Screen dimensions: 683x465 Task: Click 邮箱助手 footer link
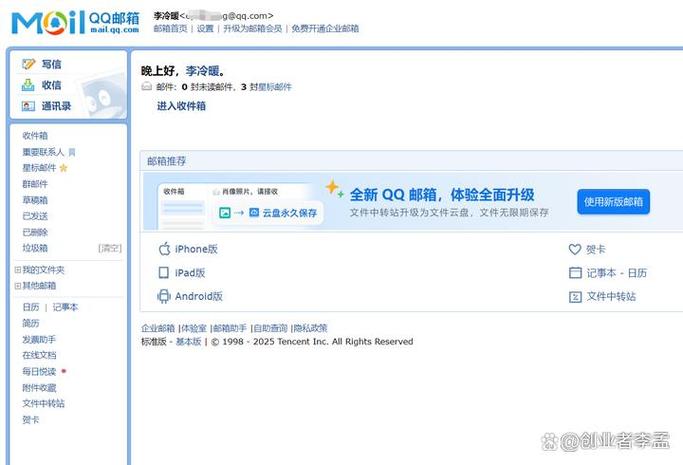click(x=230, y=328)
